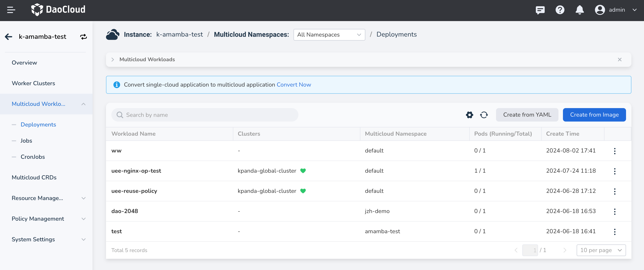This screenshot has height=270, width=644.
Task: Expand the Multicloud Workloads info panel
Action: 112,59
